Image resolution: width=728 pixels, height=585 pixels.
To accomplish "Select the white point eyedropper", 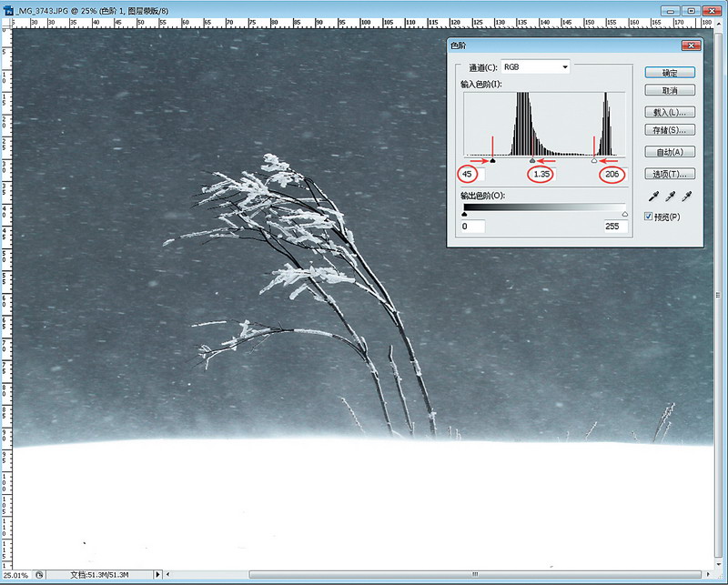I will pos(687,197).
